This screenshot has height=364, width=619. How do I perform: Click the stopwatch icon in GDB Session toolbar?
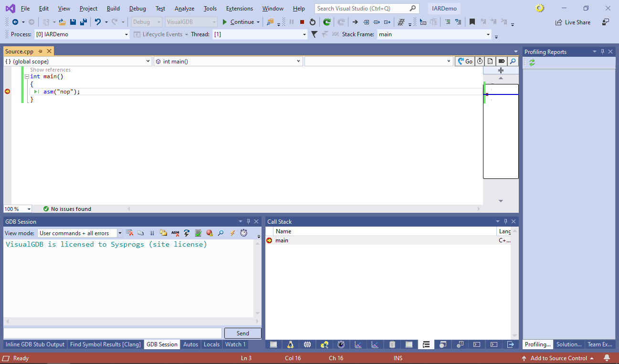coord(244,233)
